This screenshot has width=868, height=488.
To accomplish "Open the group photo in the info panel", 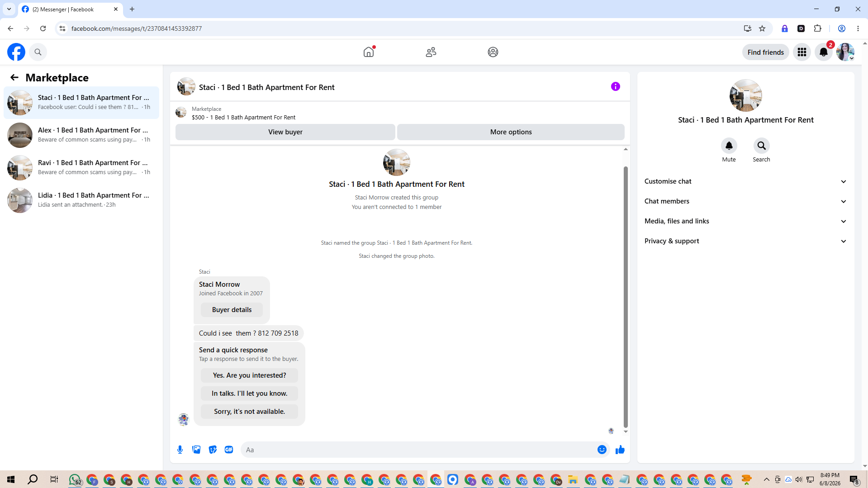I will (745, 95).
